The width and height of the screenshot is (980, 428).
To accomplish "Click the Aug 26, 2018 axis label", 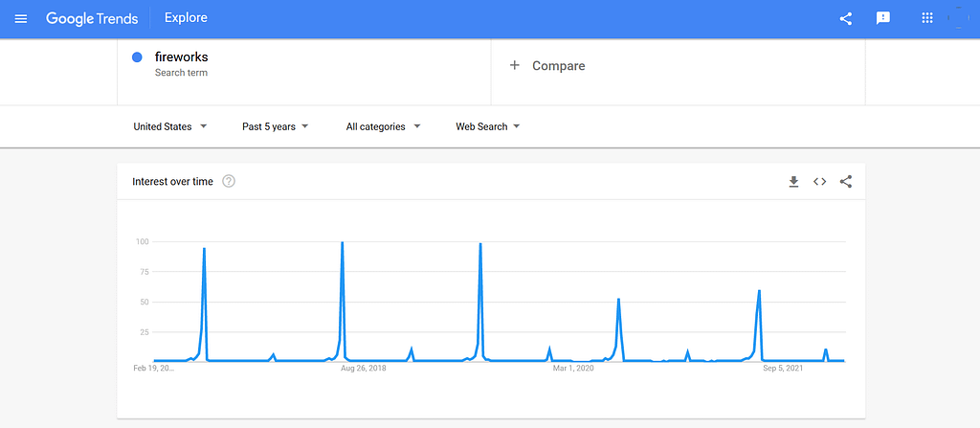I will coord(363,369).
